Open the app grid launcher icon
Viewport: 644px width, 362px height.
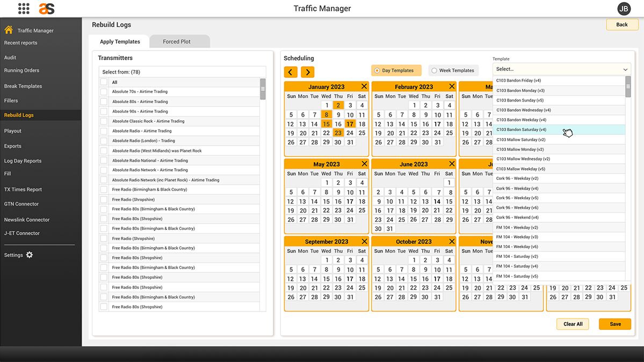(24, 9)
